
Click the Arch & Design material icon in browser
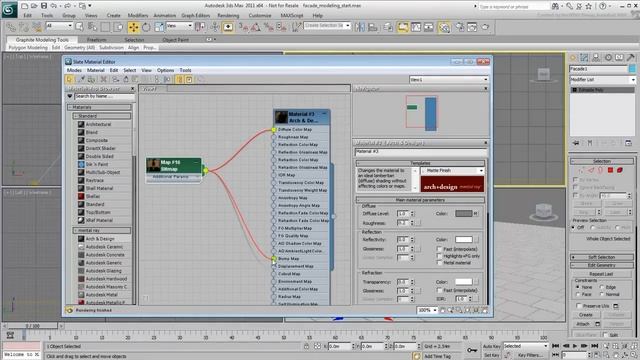click(x=81, y=239)
